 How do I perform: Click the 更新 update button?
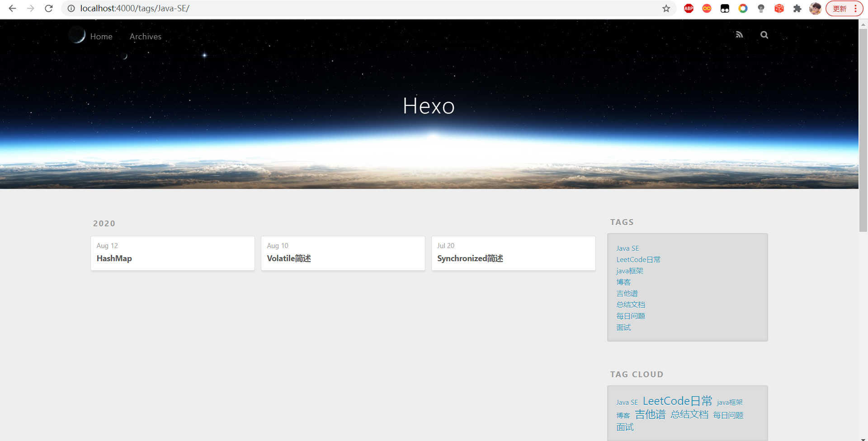[x=840, y=9]
